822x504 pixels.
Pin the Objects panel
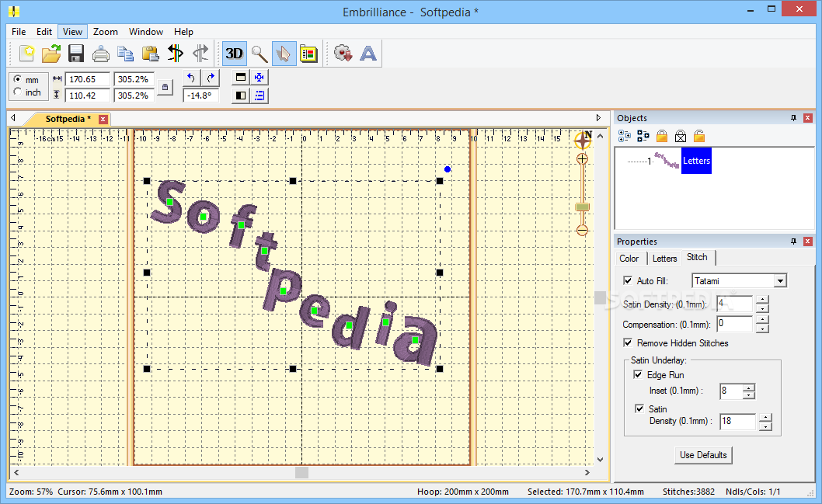tap(794, 118)
